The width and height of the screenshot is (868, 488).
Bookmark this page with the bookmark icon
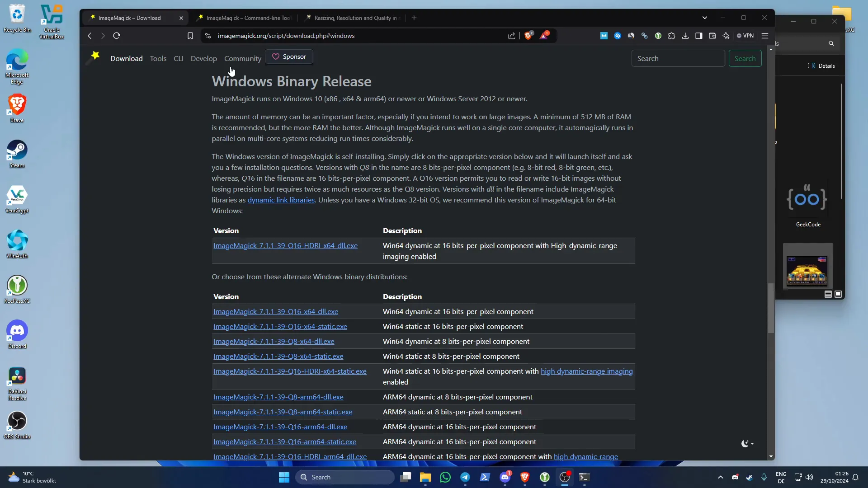[190, 36]
